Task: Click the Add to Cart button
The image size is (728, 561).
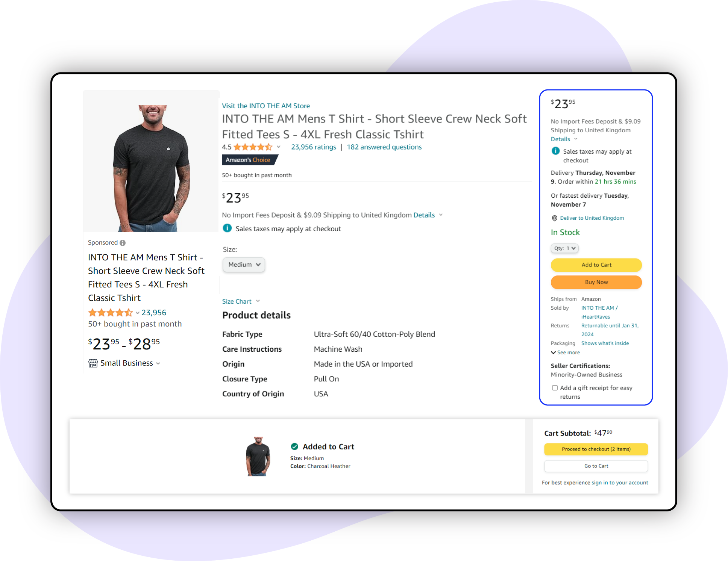Action: (x=596, y=265)
